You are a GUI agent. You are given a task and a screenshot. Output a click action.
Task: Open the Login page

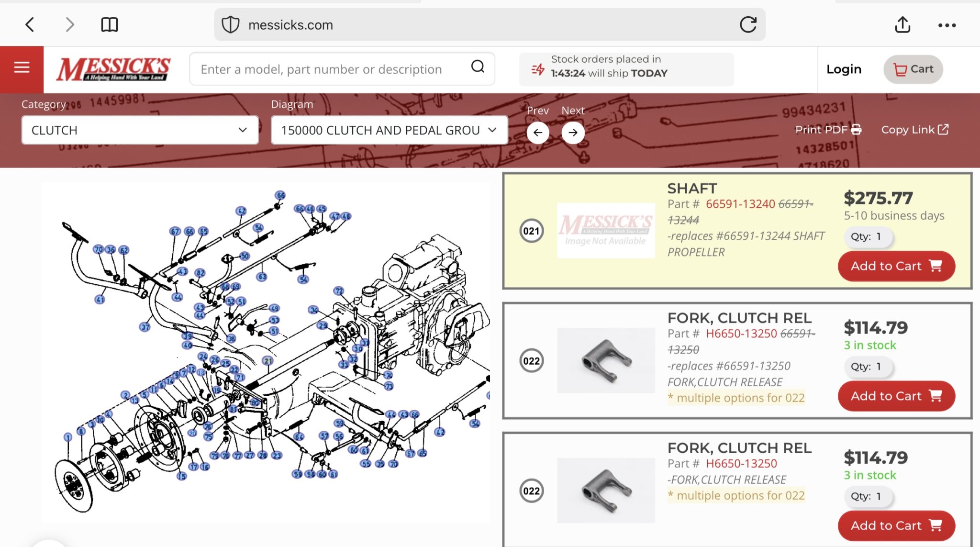(844, 69)
